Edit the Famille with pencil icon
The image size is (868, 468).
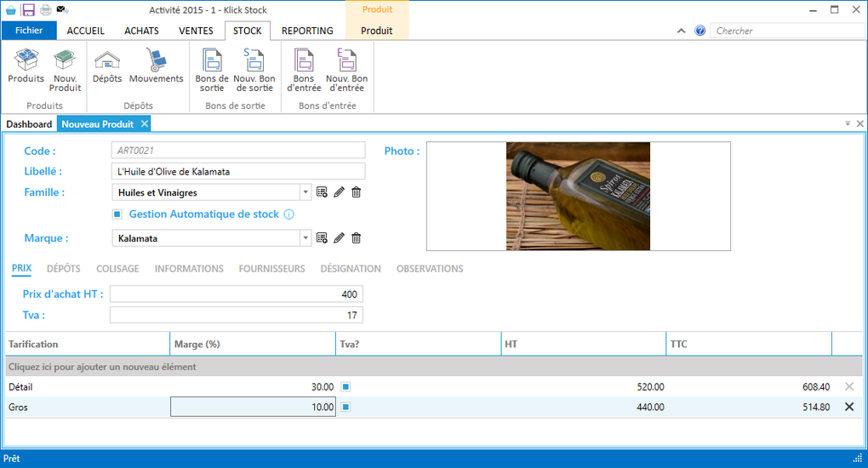point(339,192)
